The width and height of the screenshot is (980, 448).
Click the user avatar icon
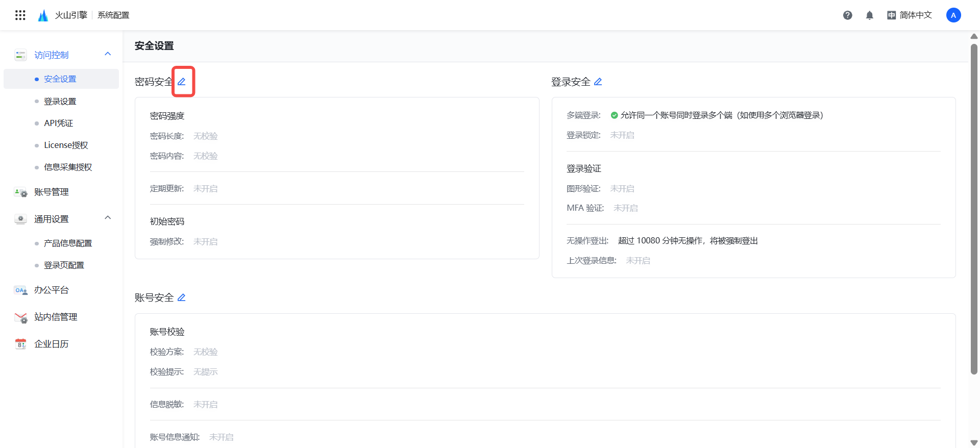click(953, 15)
